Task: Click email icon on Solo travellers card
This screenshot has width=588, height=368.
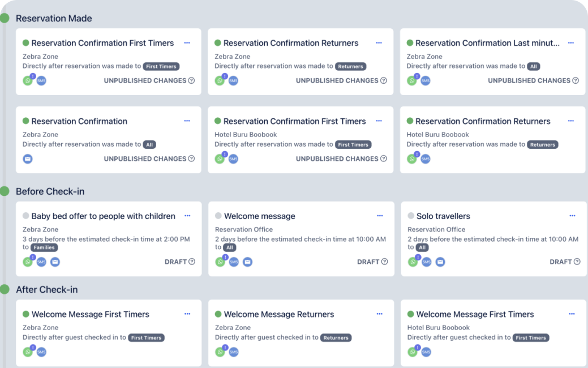Action: [x=440, y=262]
